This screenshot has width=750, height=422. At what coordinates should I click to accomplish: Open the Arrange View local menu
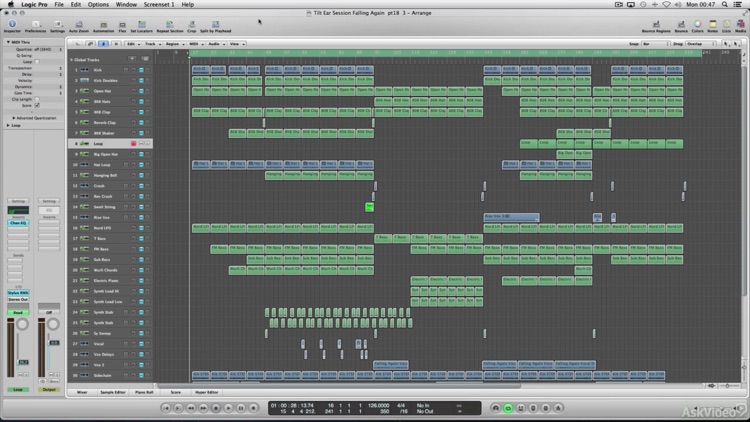coord(237,44)
